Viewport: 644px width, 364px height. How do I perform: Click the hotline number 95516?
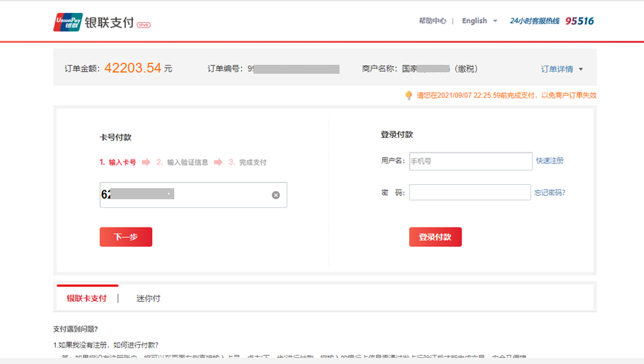[x=579, y=21]
